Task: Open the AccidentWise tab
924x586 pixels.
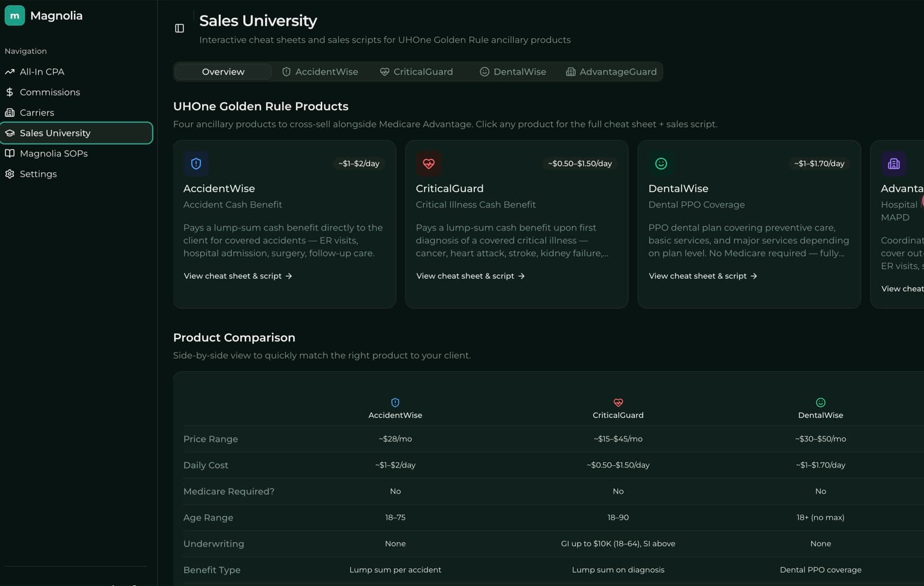Action: 320,72
